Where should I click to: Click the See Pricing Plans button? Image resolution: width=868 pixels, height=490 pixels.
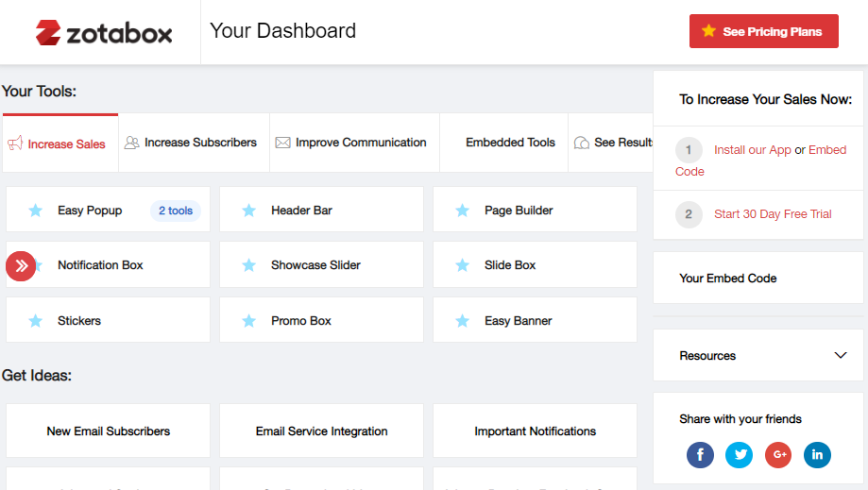click(764, 31)
